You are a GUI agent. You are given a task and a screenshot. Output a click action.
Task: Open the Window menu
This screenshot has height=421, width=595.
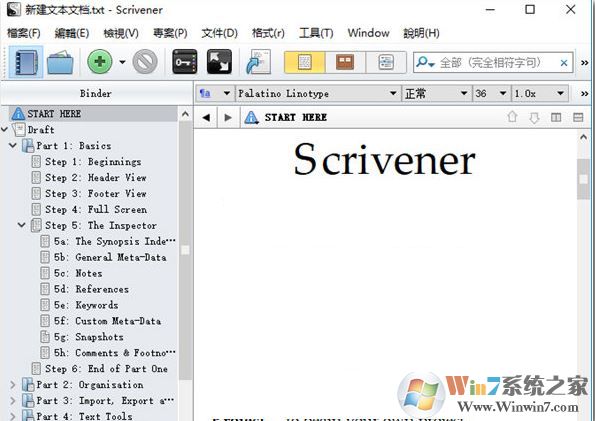(368, 33)
